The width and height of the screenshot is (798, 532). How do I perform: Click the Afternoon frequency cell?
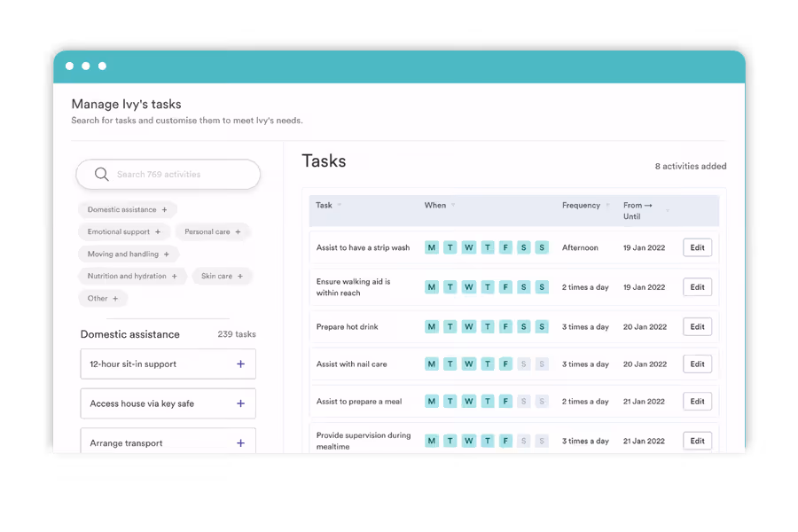580,247
